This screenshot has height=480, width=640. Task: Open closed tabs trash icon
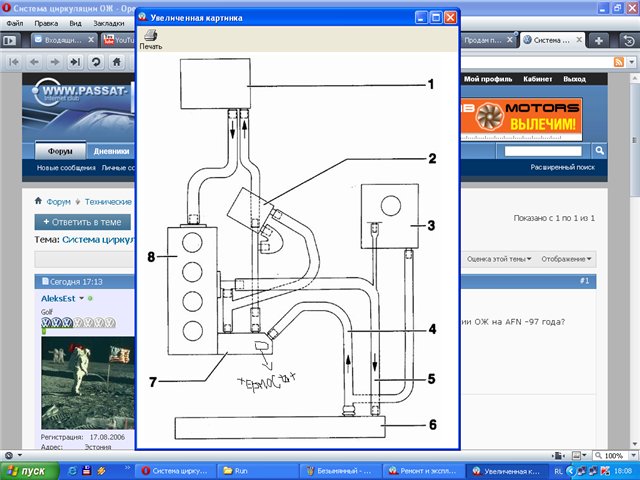[629, 40]
